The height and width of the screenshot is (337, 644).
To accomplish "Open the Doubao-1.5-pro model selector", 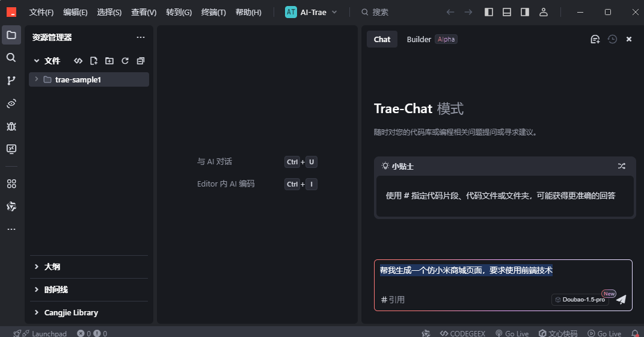I will (x=580, y=300).
